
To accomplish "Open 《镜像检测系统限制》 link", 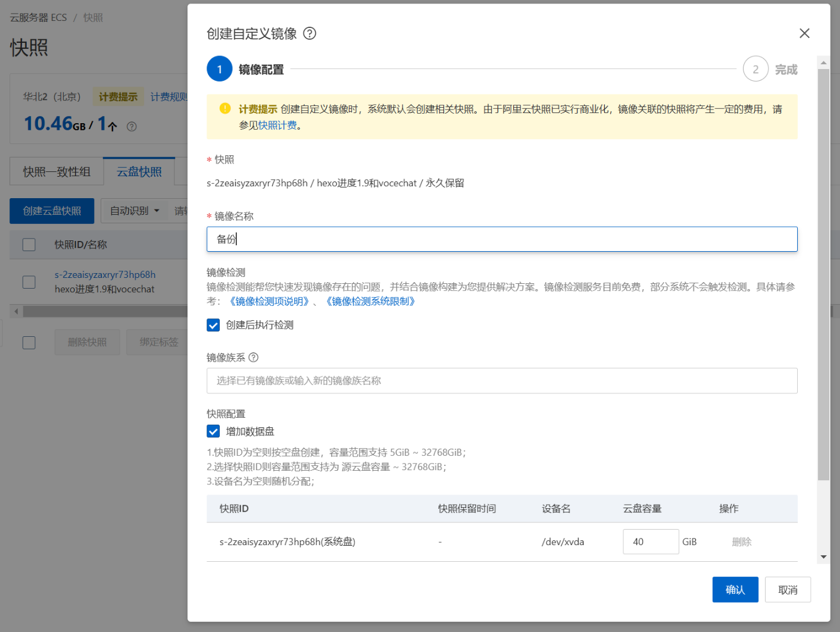I will [x=370, y=301].
